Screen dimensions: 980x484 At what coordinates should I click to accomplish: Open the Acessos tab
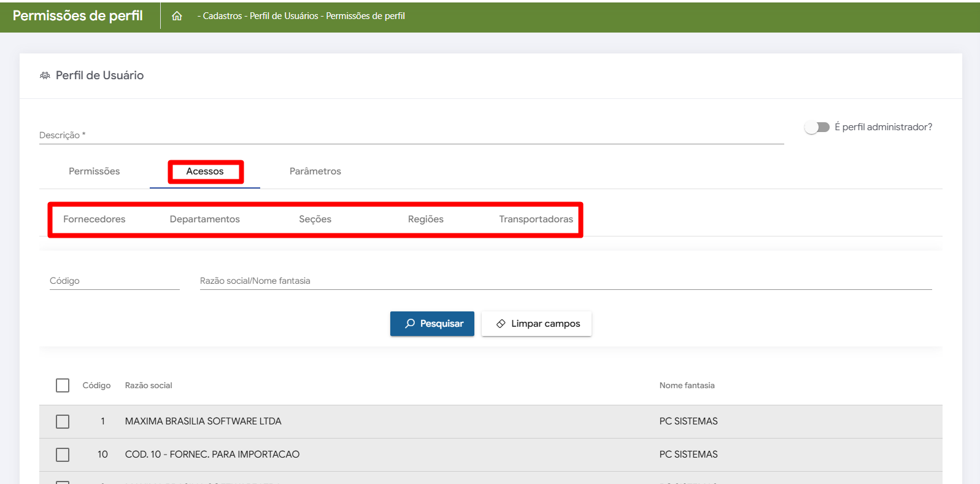(x=205, y=171)
